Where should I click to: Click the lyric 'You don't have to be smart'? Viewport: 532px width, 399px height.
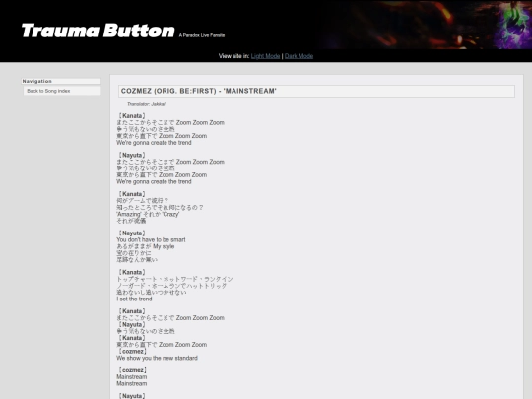(151, 239)
